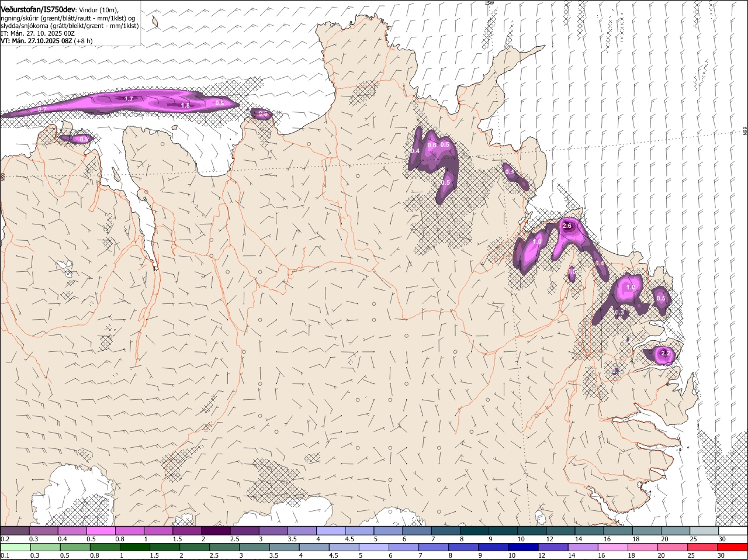This screenshot has width=748, height=560.
Task: Click the 14 grey-teal swatch in upper legend
Action: [x=588, y=531]
